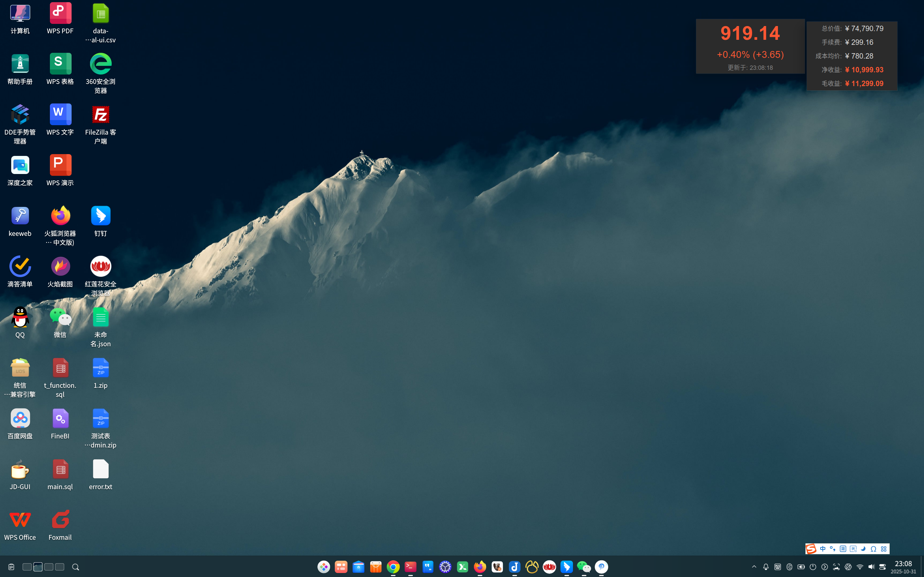Viewport: 924px width, 577px height.
Task: Toggle full/half-width punctuation in Sogou bar
Action: click(833, 549)
